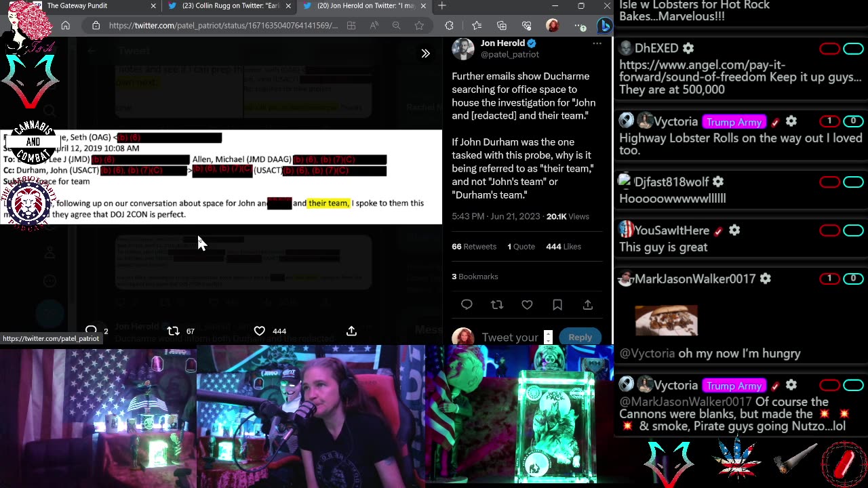Viewport: 868px width, 488px height.
Task: Toggle cyan pill on YouSawItHere message
Action: tap(853, 230)
